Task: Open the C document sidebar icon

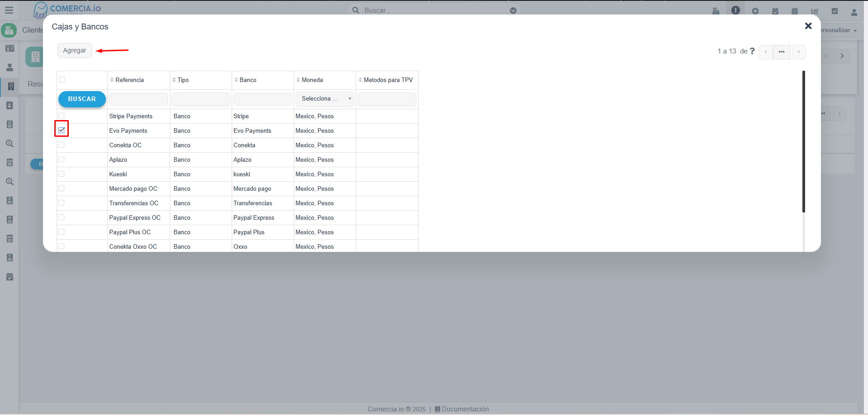Action: tap(10, 125)
